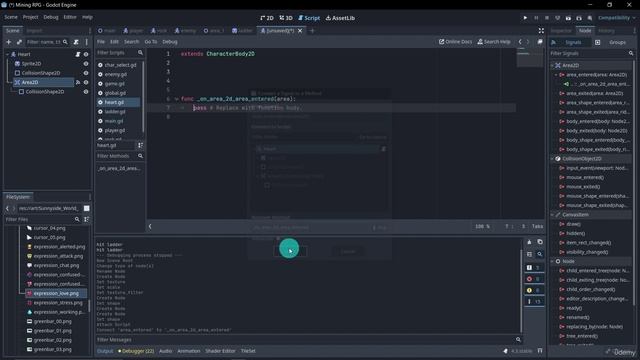Click FileSystem vertical scrollbar
Image resolution: width=640 pixels, height=360 pixels.
pos(89,306)
